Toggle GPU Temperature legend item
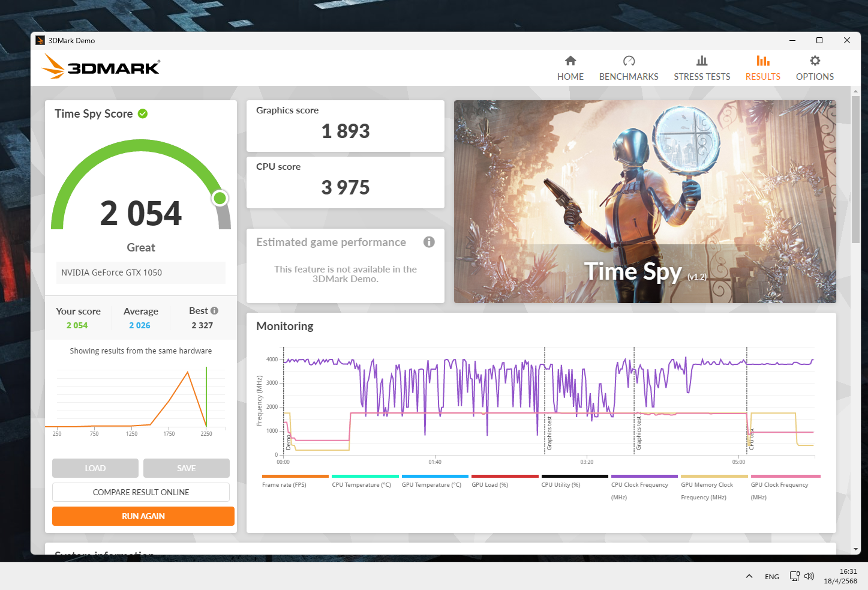 tap(435, 482)
